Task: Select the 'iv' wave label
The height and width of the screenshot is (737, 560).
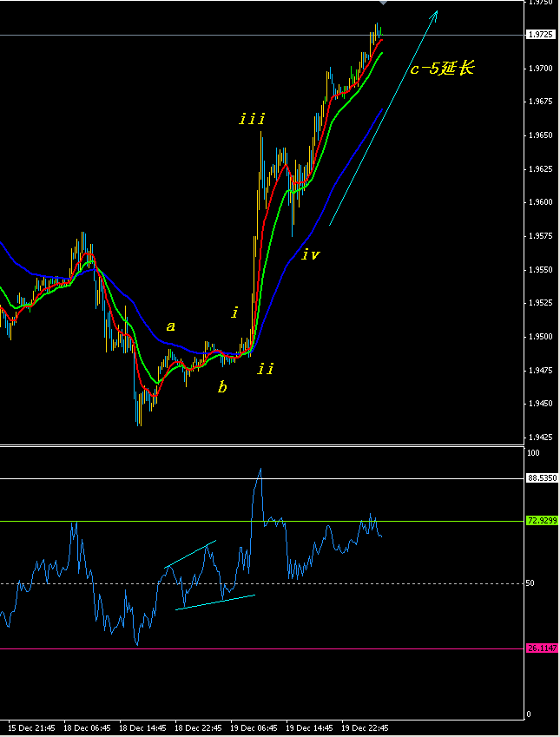Action: (311, 254)
